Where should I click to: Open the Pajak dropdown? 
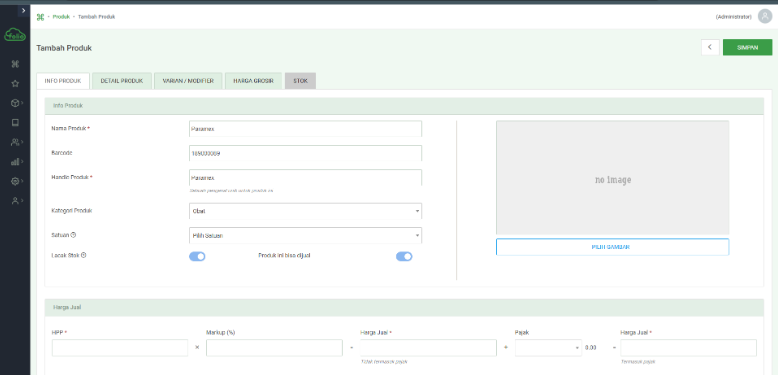[x=548, y=348]
